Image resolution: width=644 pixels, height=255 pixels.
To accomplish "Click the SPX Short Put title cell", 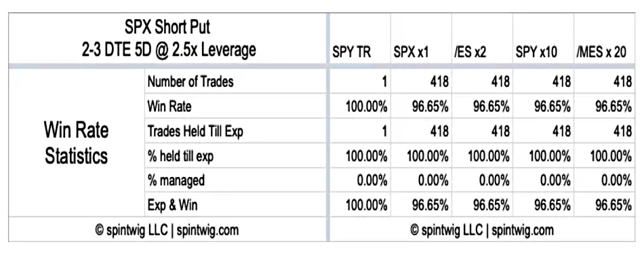I will [168, 39].
